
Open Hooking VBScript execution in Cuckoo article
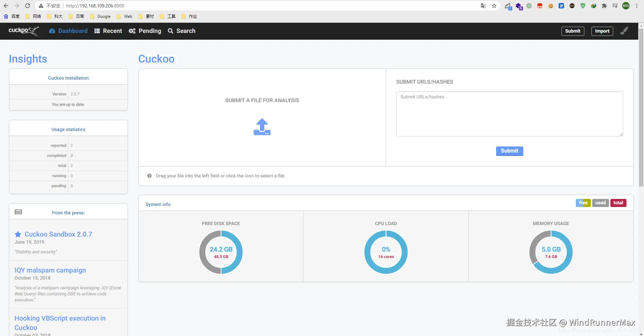coord(60,323)
